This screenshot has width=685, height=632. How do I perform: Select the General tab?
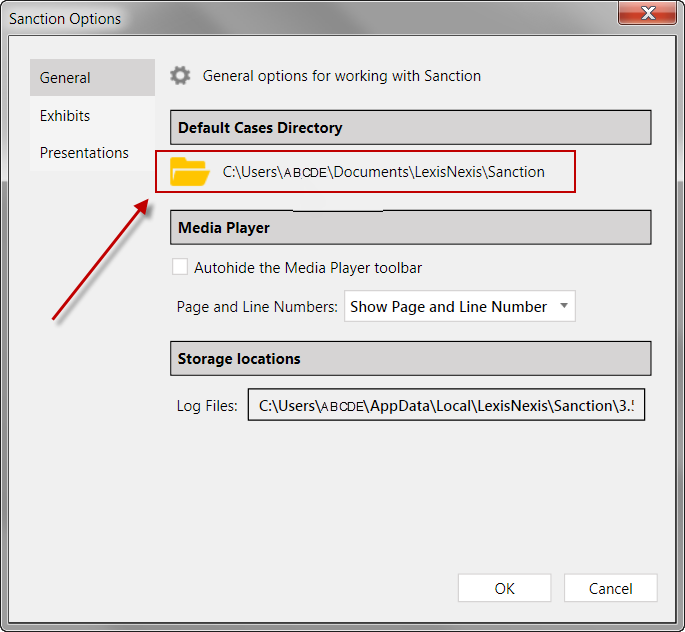(x=92, y=78)
